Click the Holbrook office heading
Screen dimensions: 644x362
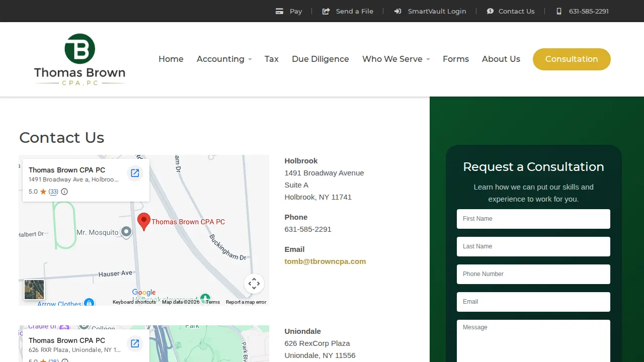tap(301, 161)
